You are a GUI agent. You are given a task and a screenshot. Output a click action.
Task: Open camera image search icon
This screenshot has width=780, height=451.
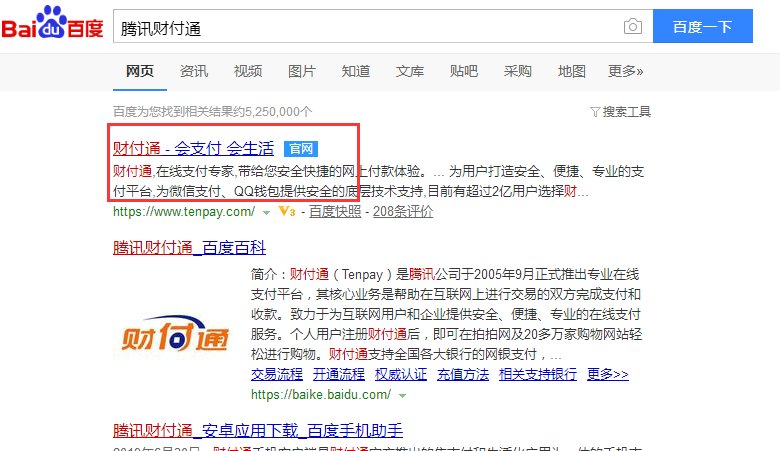point(633,26)
